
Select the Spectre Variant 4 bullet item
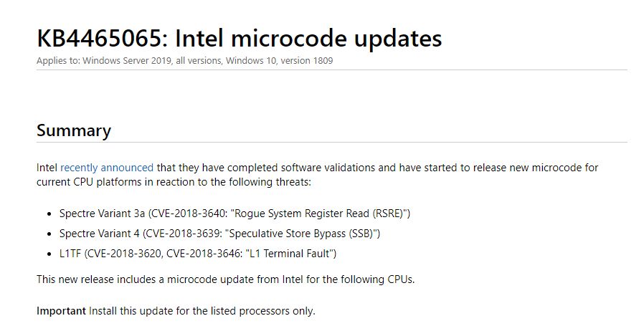(219, 234)
